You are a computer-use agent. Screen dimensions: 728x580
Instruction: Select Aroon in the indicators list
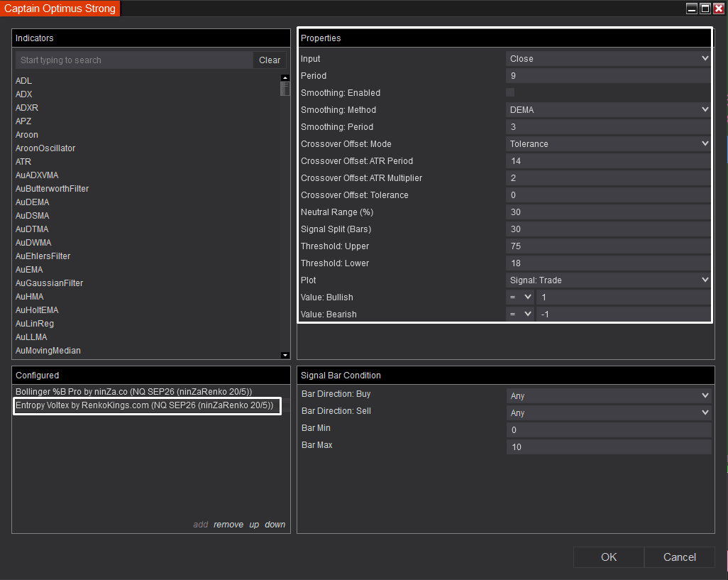pyautogui.click(x=27, y=135)
